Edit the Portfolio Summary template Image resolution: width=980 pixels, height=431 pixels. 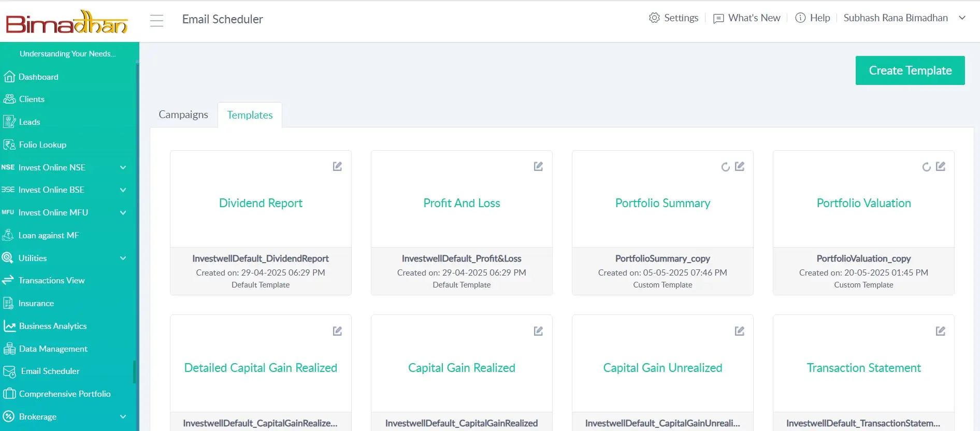pos(740,166)
